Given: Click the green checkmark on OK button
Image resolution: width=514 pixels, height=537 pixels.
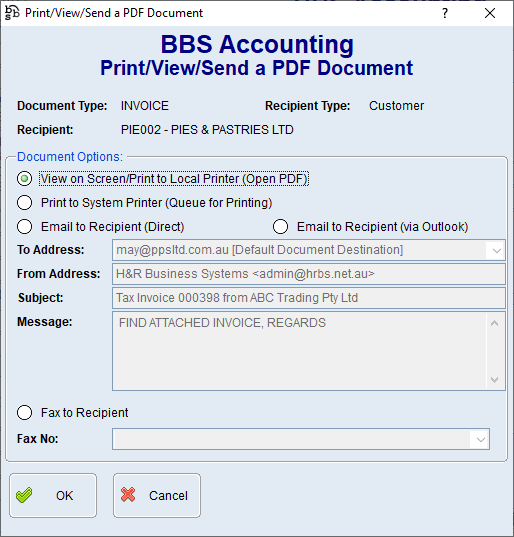Looking at the screenshot, I should (24, 495).
